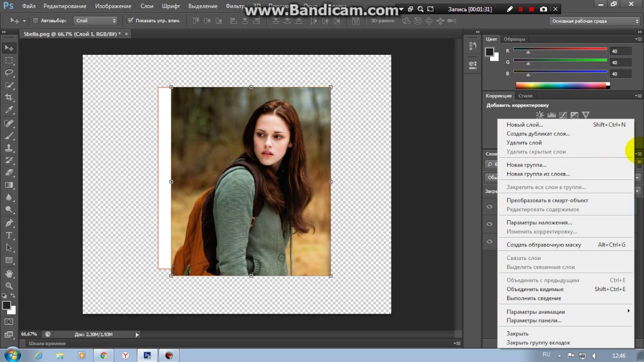Select the Path Selection tool
Image resolution: width=644 pixels, height=362 pixels.
[x=9, y=248]
